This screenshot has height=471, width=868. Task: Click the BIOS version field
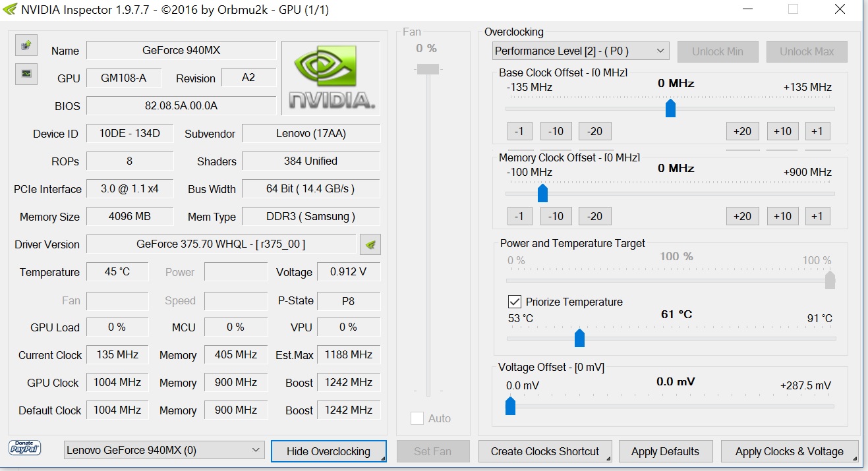pyautogui.click(x=181, y=105)
